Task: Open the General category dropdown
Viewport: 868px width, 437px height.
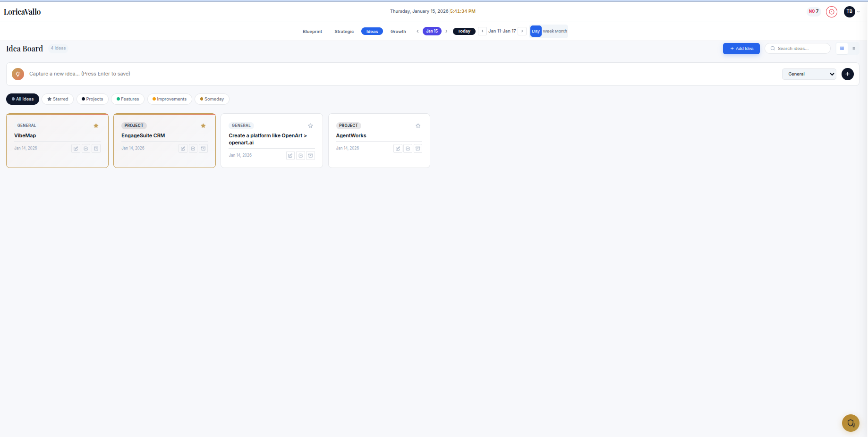Action: click(x=808, y=74)
